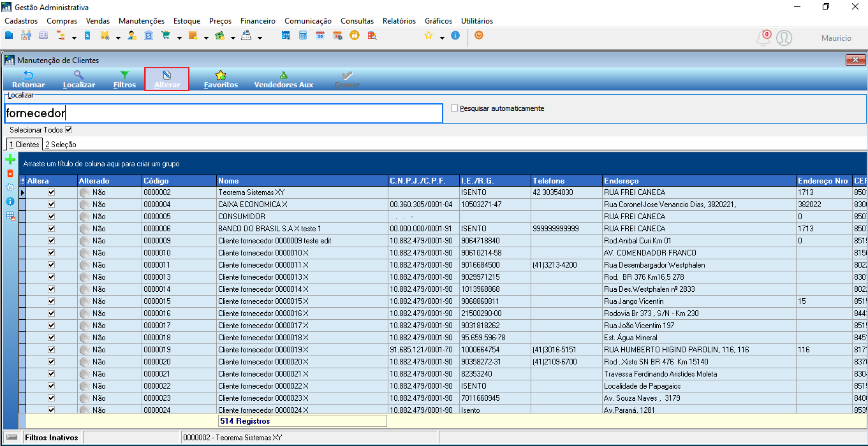
Task: Open the calculator toolbar icon
Action: [303, 36]
